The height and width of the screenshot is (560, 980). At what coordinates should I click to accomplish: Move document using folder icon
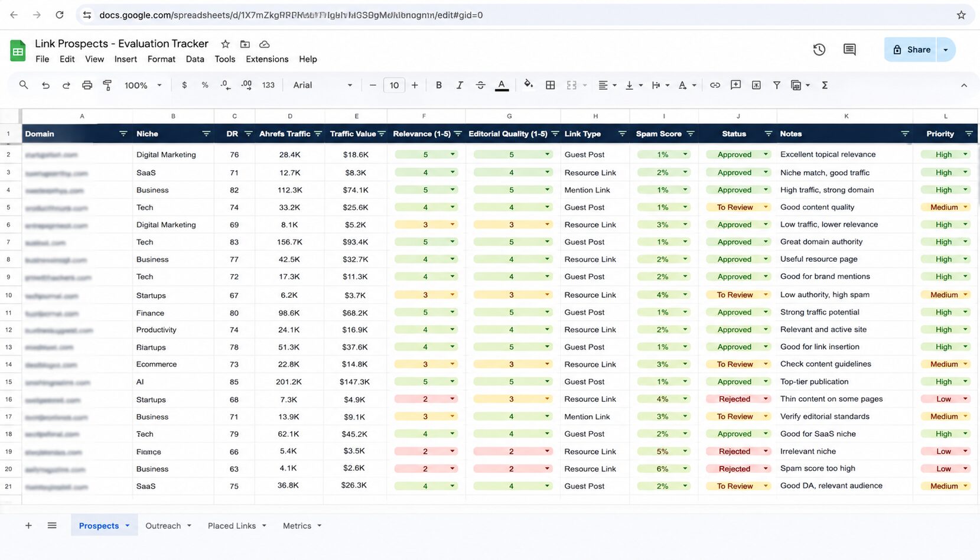pyautogui.click(x=245, y=44)
